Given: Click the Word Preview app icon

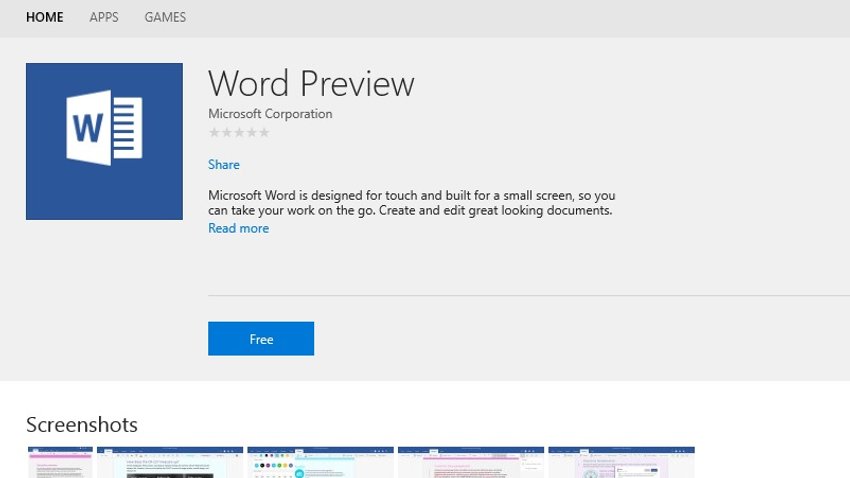Looking at the screenshot, I should pos(104,141).
